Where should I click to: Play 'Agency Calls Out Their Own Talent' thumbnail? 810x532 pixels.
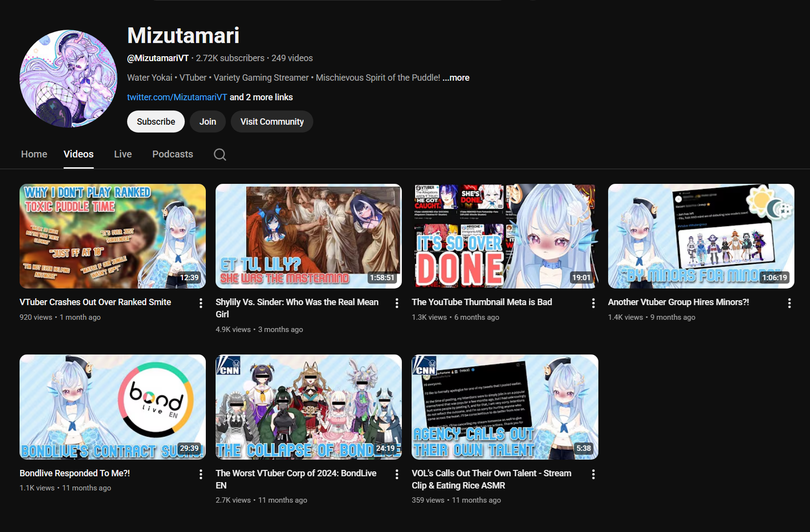click(505, 407)
